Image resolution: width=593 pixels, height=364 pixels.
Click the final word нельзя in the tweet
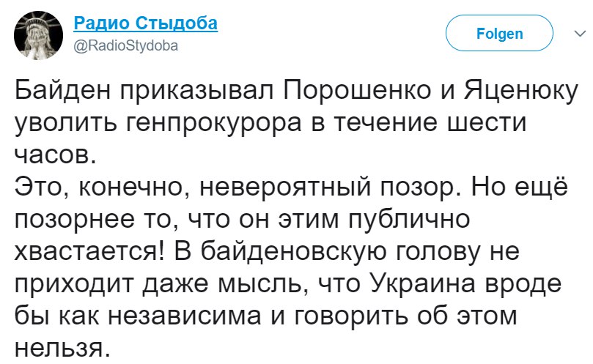tap(59, 347)
